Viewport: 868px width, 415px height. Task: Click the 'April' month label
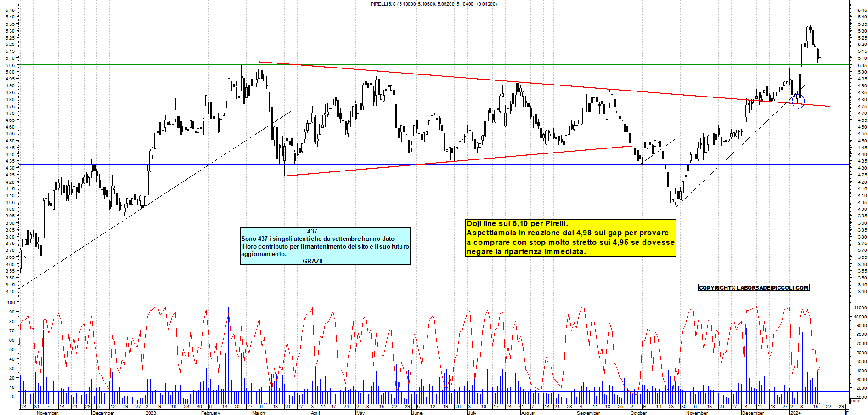[315, 413]
